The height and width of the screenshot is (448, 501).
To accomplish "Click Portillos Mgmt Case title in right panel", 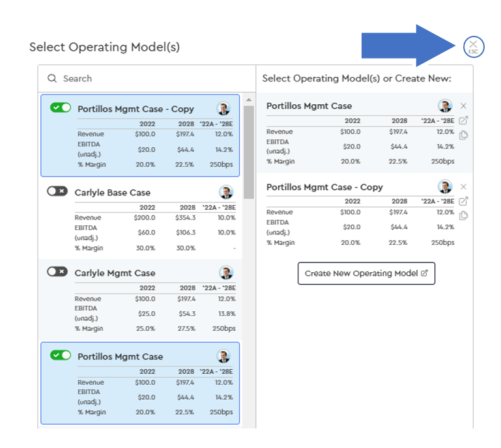I will (309, 106).
